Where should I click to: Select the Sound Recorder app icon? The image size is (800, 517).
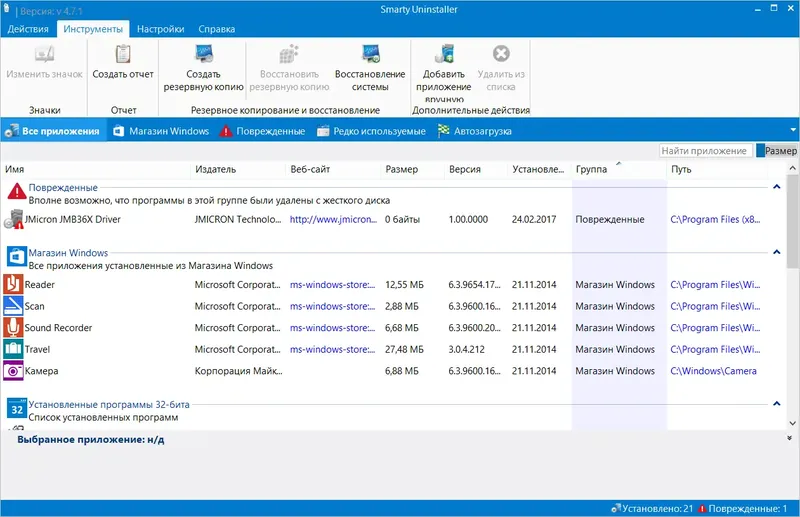pyautogui.click(x=13, y=328)
